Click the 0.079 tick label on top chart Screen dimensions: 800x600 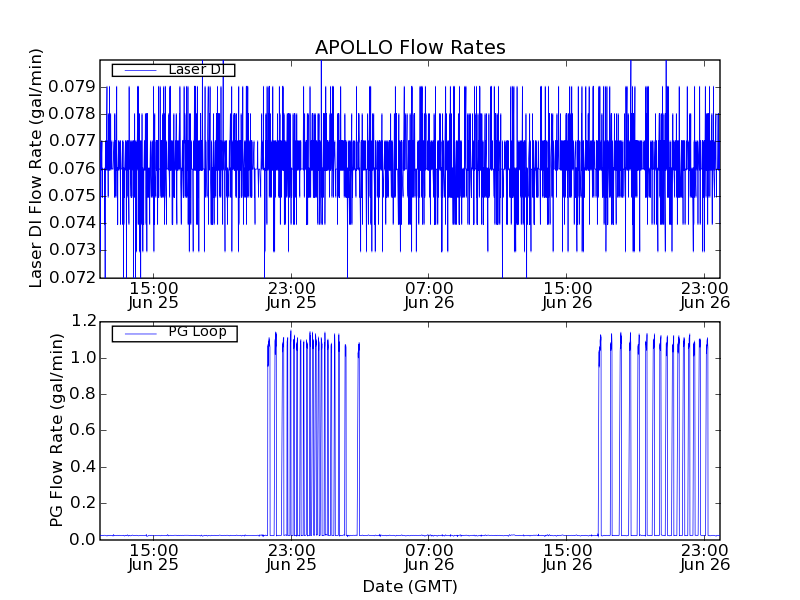72,87
